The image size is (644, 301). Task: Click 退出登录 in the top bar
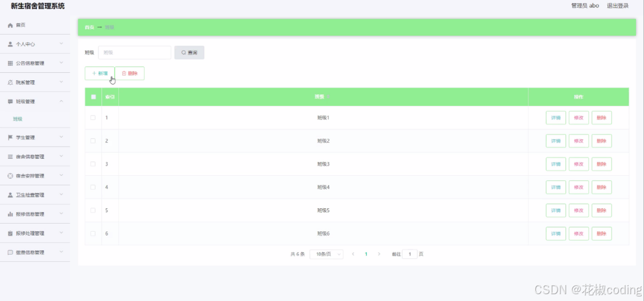pyautogui.click(x=618, y=6)
